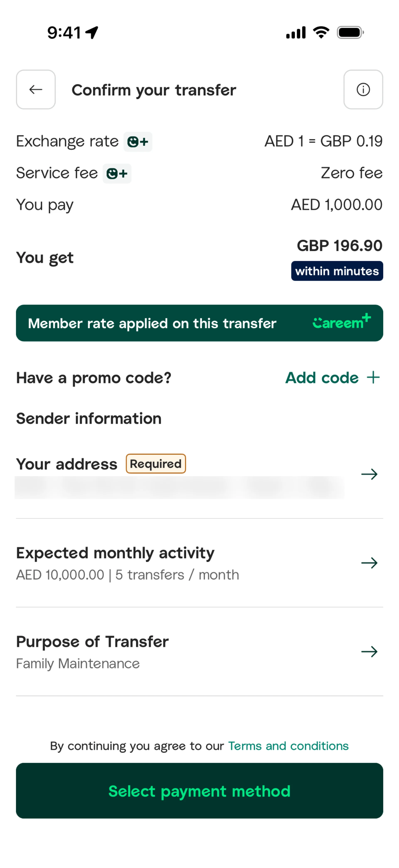The image size is (399, 868).
Task: Open the Terms and conditions link
Action: pos(288,746)
